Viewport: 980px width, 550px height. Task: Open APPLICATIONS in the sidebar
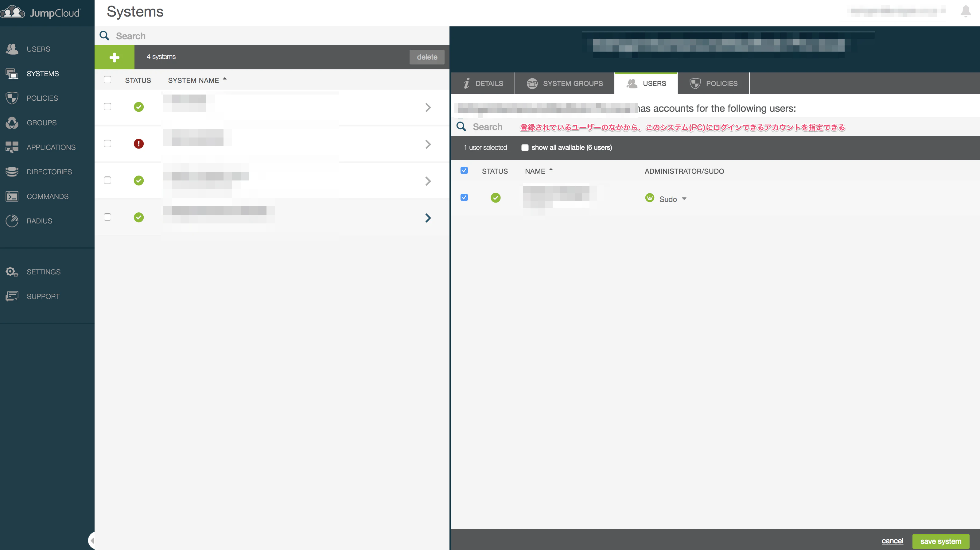[x=51, y=147]
